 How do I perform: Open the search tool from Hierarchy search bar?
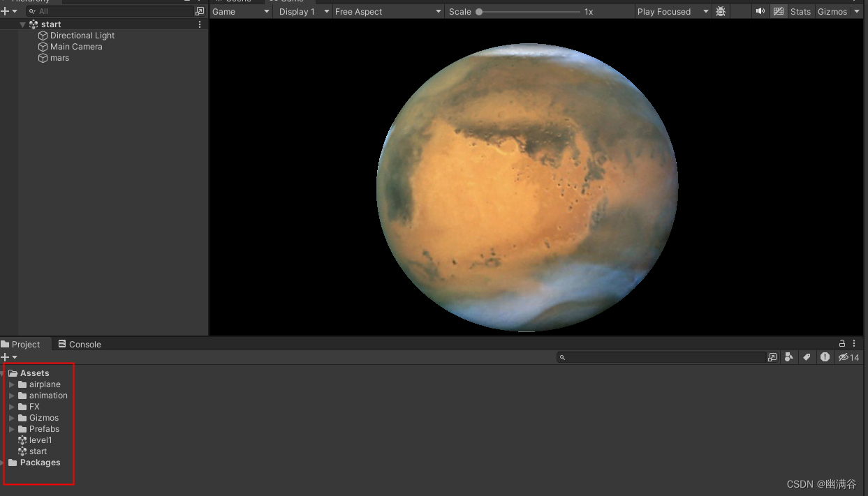pos(200,11)
